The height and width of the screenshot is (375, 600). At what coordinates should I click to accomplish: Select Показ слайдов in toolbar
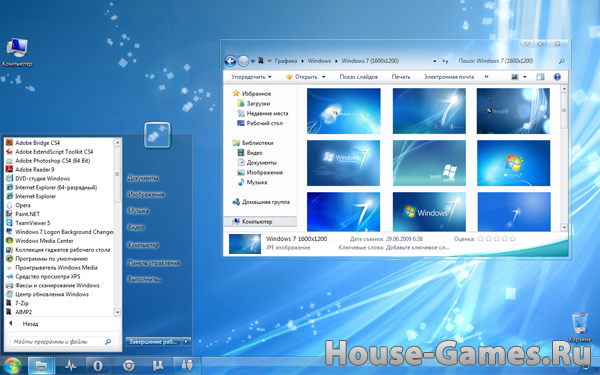(359, 77)
